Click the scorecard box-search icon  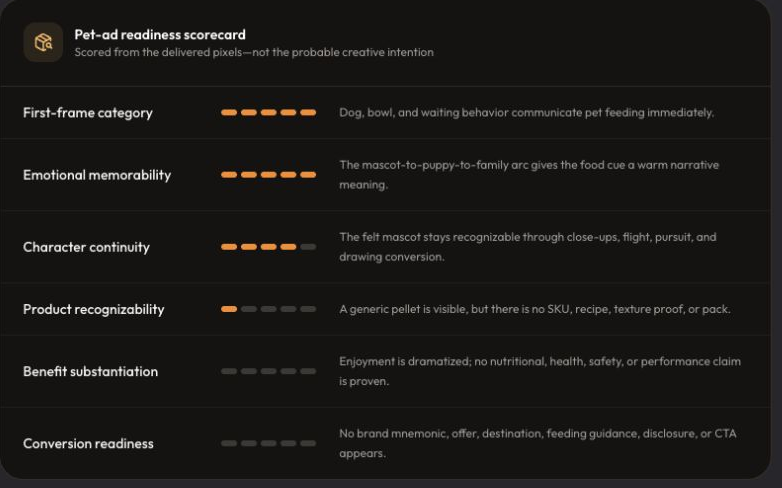pyautogui.click(x=43, y=42)
